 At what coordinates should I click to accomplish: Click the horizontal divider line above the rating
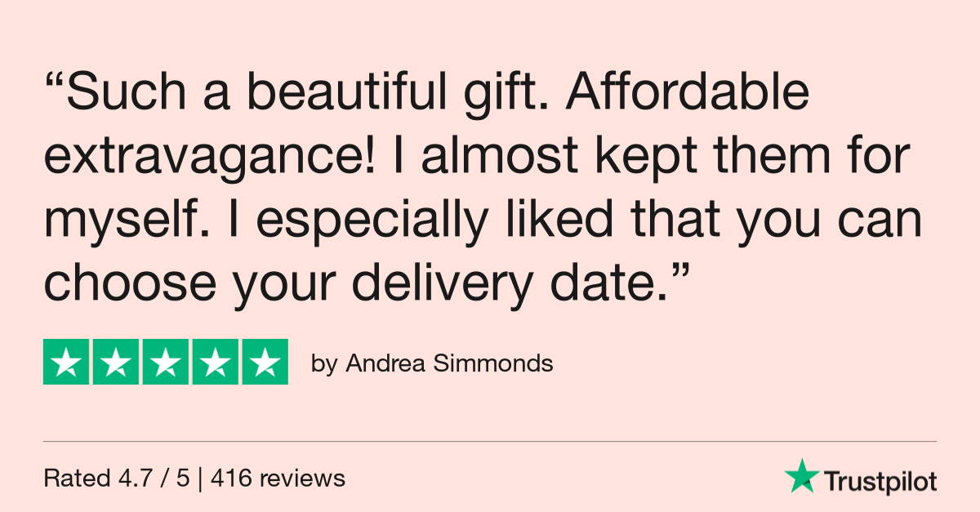pyautogui.click(x=490, y=442)
